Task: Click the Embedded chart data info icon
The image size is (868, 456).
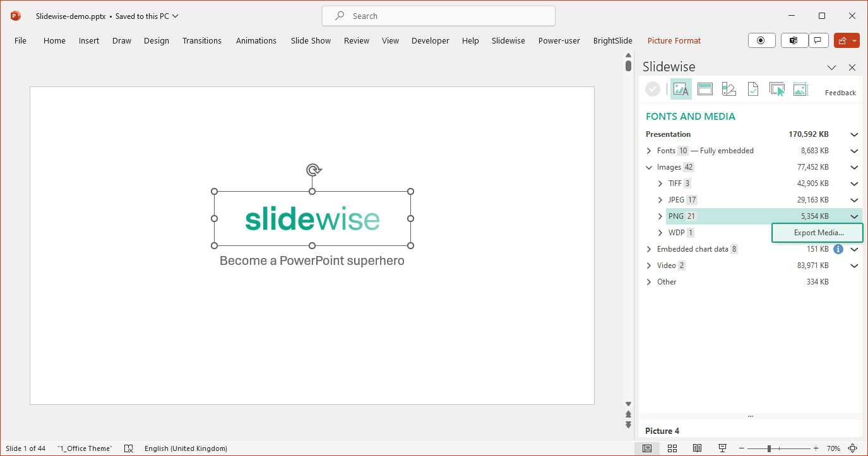Action: (x=838, y=249)
